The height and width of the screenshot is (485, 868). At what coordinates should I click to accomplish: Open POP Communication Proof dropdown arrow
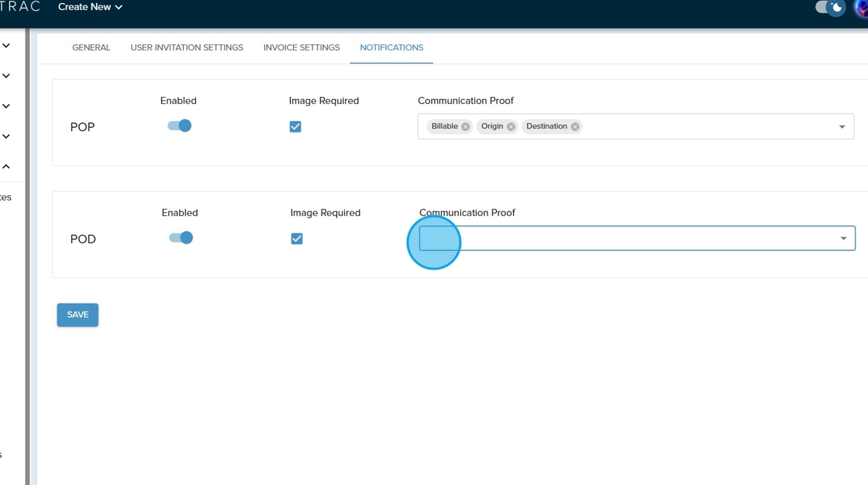(x=842, y=127)
